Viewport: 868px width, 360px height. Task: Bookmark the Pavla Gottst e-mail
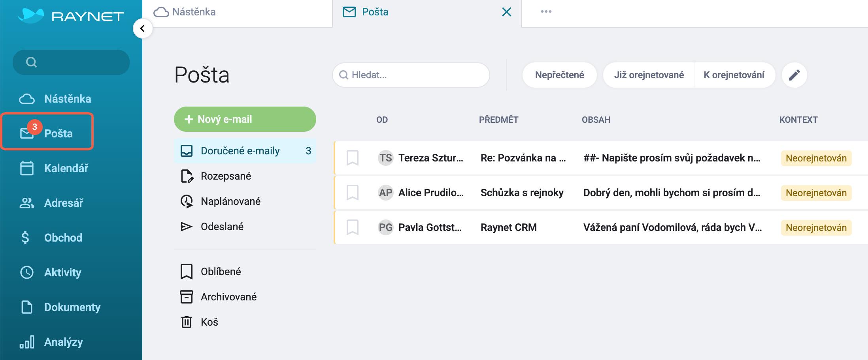[352, 227]
